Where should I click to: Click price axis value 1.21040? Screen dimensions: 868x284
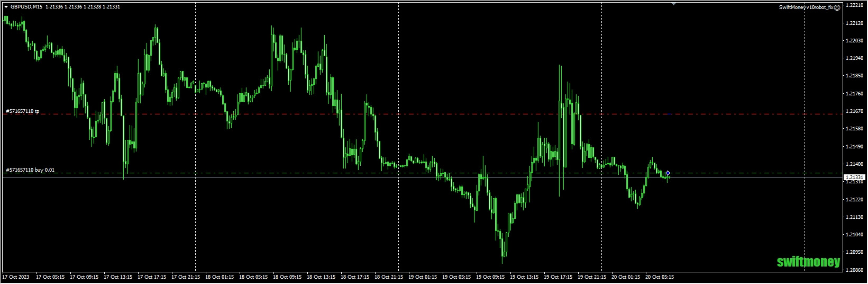click(855, 235)
